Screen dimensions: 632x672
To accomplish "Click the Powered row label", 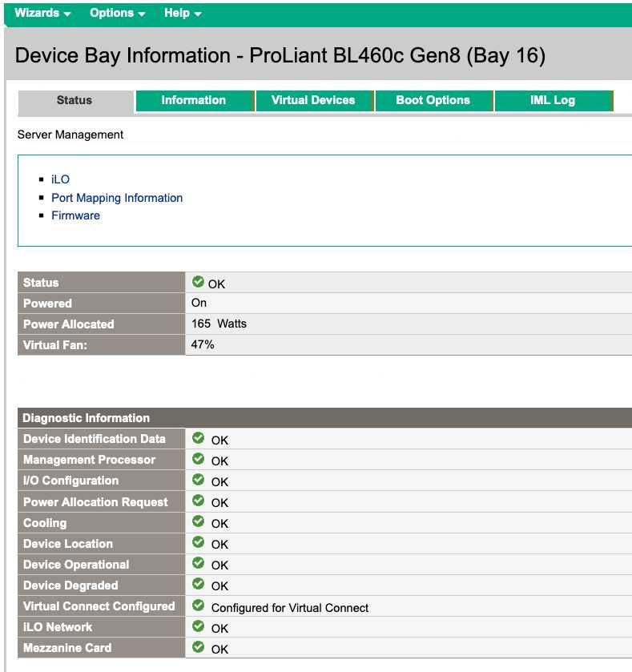I will 47,304.
